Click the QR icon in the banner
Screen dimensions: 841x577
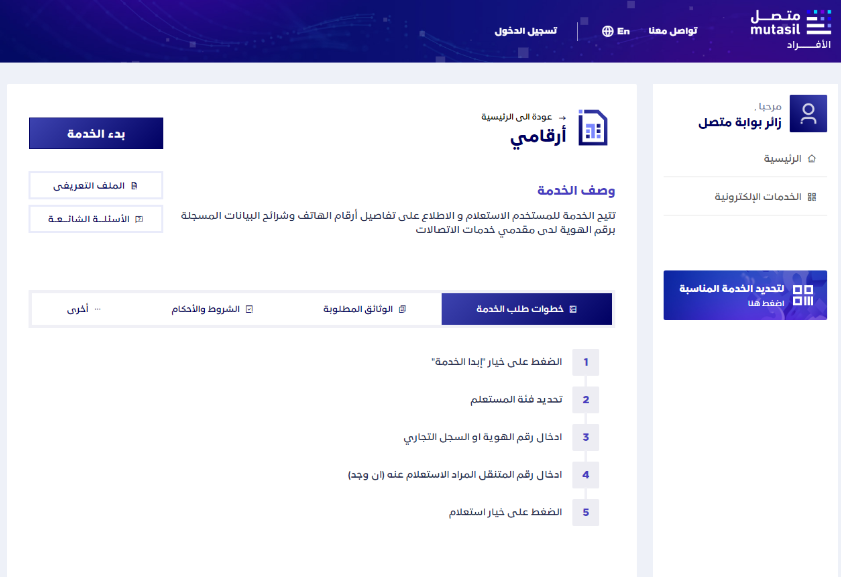tap(803, 295)
